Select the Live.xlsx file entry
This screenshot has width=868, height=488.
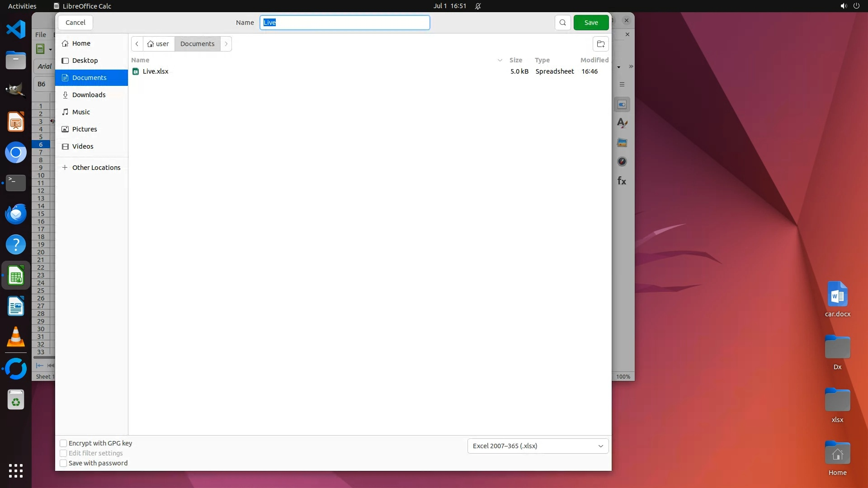coord(156,71)
